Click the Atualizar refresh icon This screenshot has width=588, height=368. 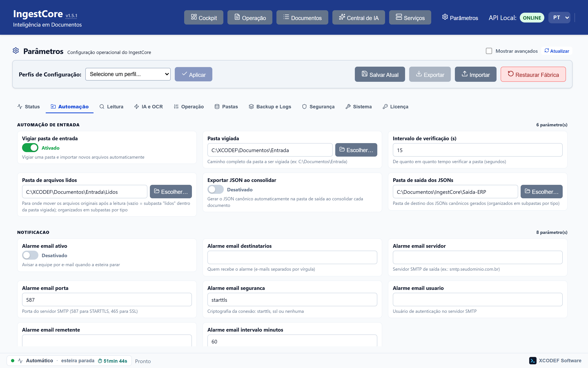(x=547, y=50)
